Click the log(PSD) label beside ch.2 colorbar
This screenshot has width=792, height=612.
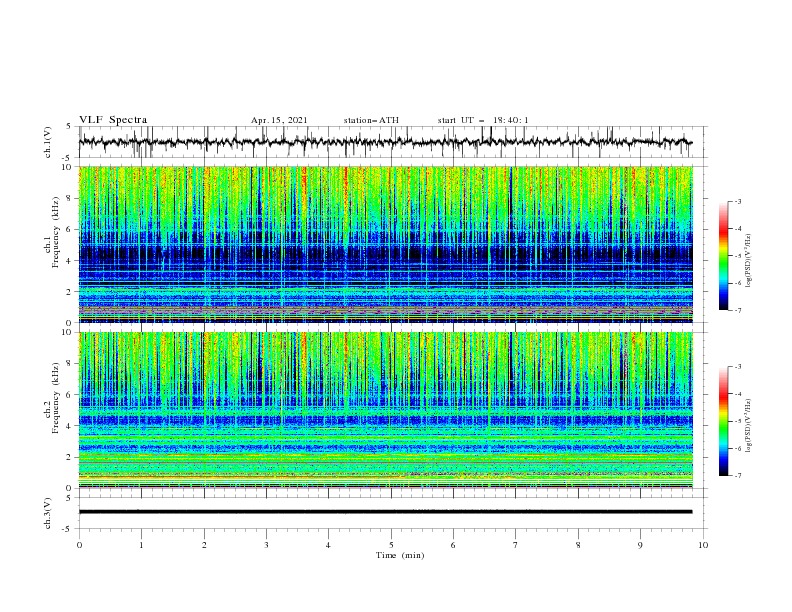coord(749,426)
